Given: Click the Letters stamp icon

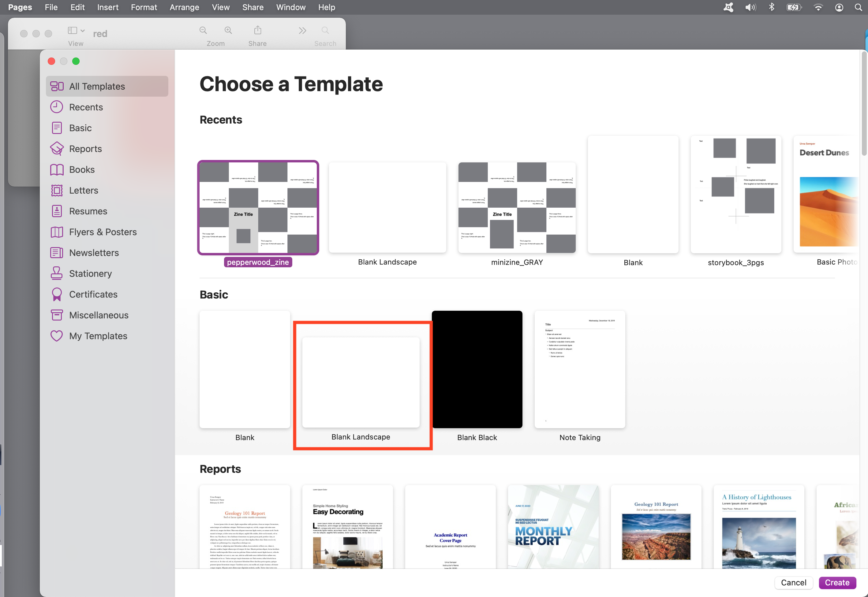Looking at the screenshot, I should tap(57, 191).
